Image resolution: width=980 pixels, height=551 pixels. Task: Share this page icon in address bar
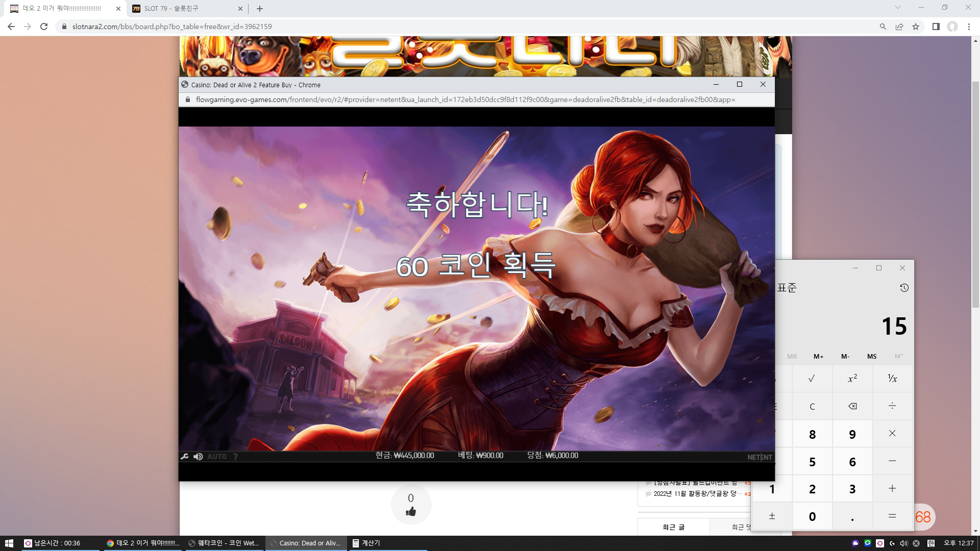pyautogui.click(x=899, y=27)
